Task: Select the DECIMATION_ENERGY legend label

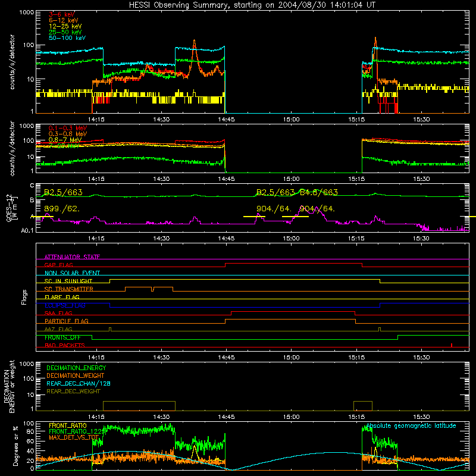Action: pos(76,368)
